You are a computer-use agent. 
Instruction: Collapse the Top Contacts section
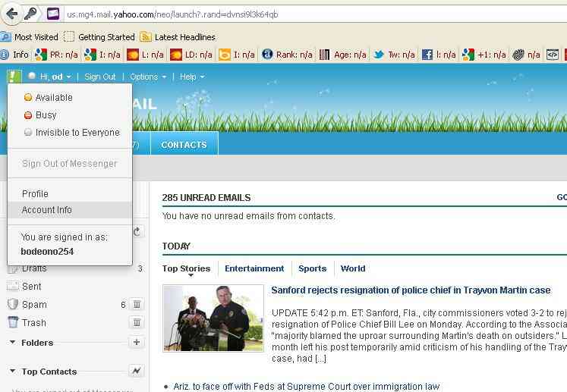[x=13, y=372]
